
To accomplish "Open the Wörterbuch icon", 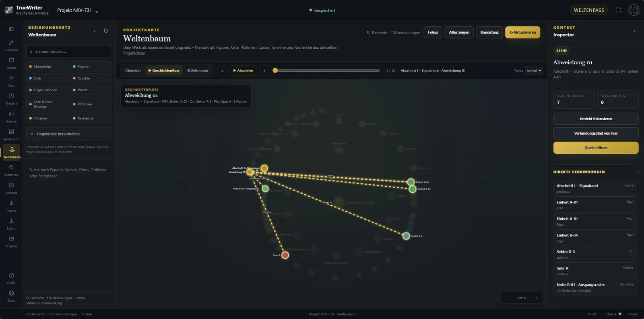I will click(x=11, y=132).
